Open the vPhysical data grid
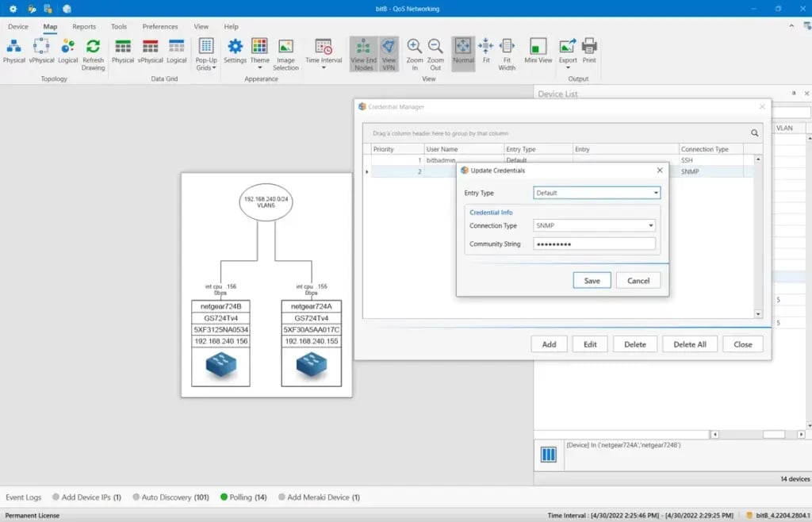 point(150,51)
